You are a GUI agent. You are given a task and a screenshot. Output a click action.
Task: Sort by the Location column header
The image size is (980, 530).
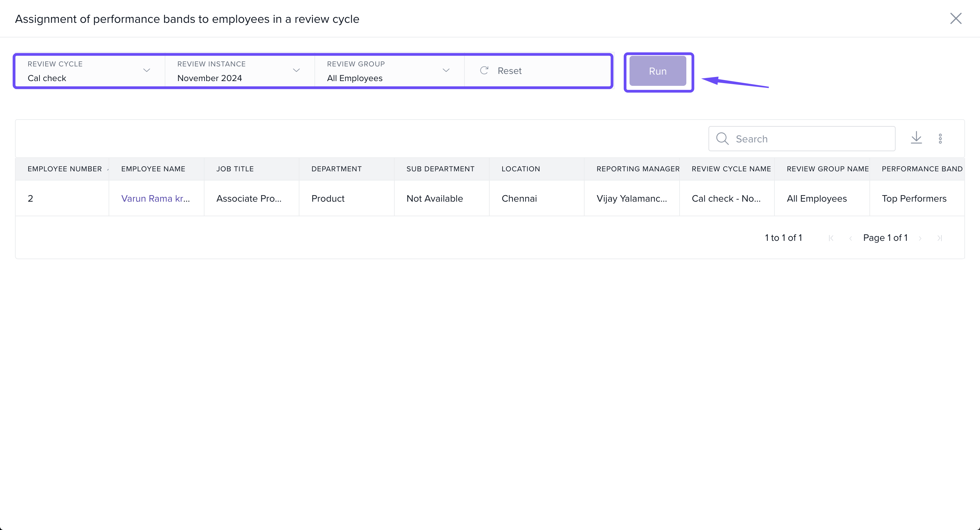pyautogui.click(x=520, y=169)
